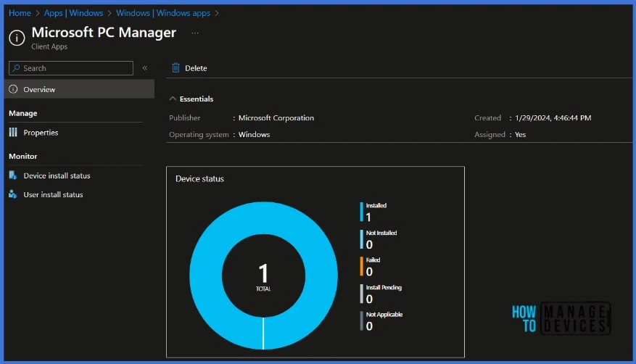636x364 pixels.
Task: Click the Home breadcrumb link
Action: coord(20,13)
